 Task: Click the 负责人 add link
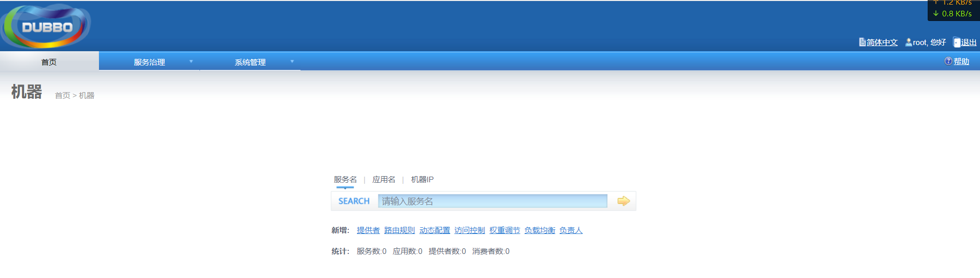click(571, 230)
